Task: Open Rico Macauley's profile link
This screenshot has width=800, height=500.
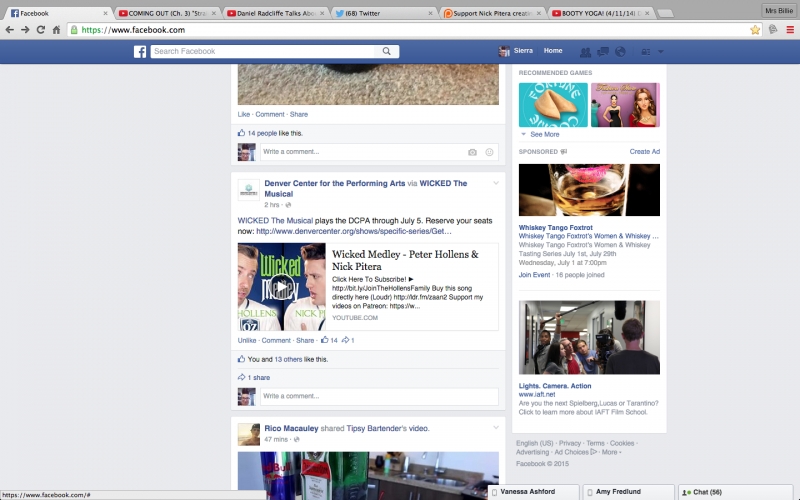Action: click(x=291, y=428)
